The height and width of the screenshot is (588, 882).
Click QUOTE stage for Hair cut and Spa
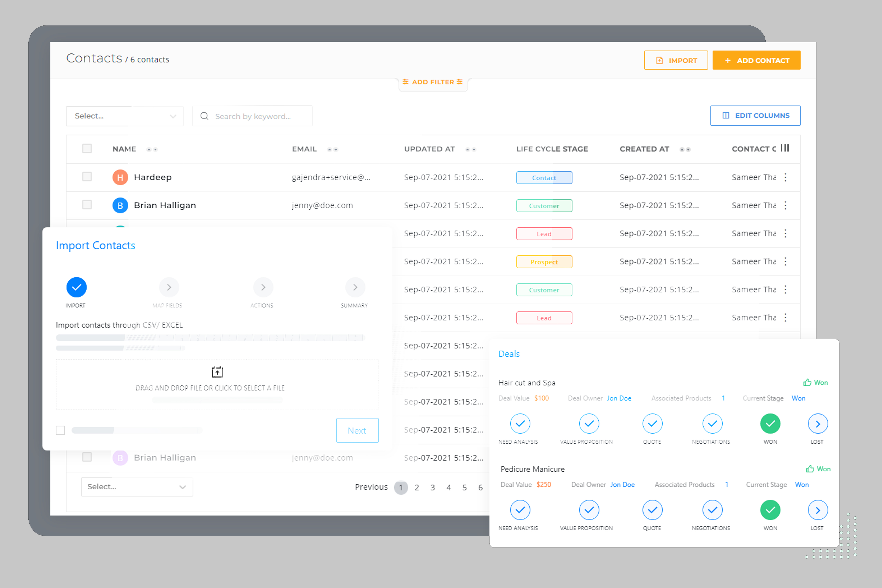click(652, 424)
